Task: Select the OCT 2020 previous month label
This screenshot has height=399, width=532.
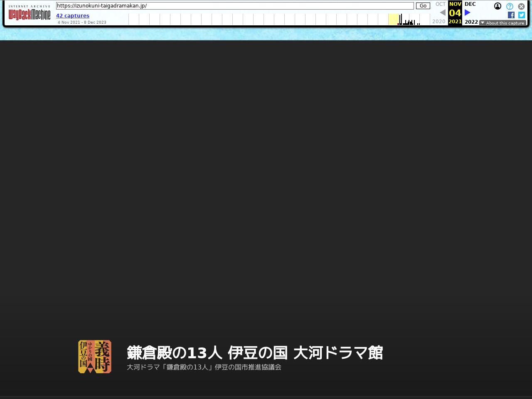Action: point(440,4)
